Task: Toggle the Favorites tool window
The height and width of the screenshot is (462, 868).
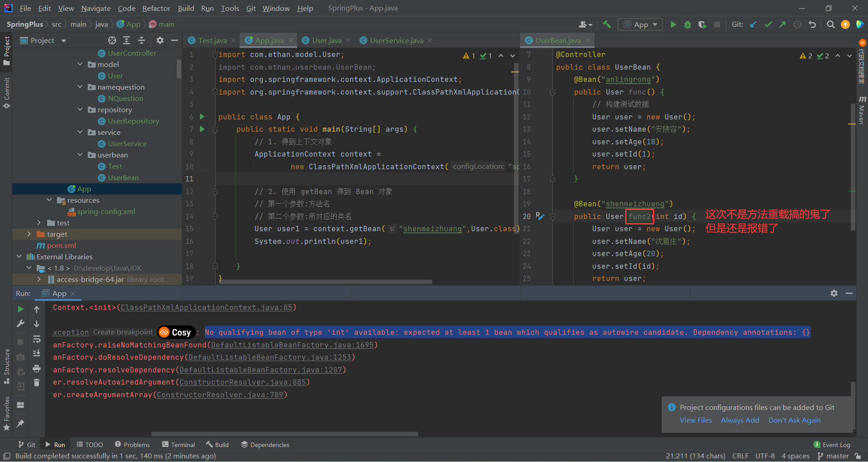Action: (x=6, y=414)
